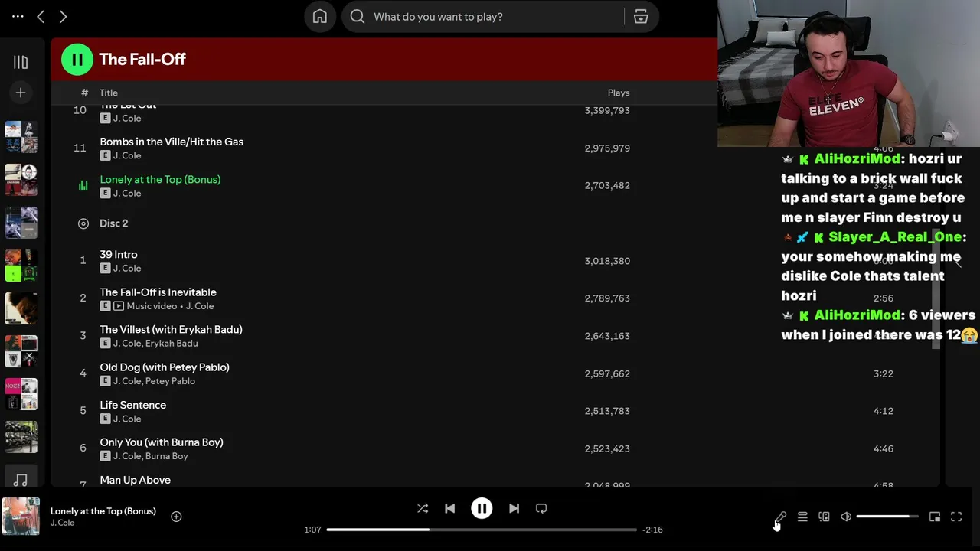
Task: Select Lonely at the Top (Bonus) track
Action: 160,179
